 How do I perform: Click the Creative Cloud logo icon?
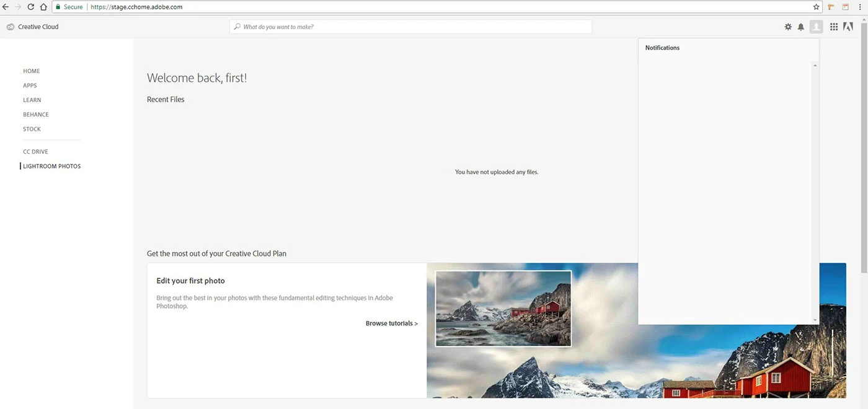click(11, 27)
